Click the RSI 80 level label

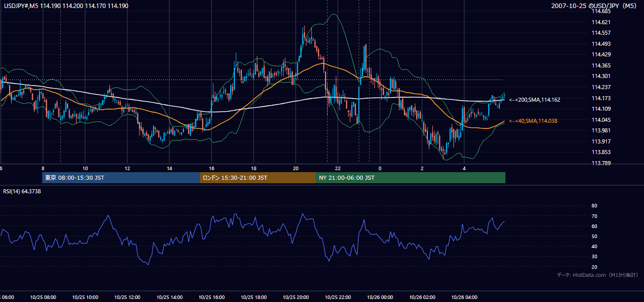594,206
